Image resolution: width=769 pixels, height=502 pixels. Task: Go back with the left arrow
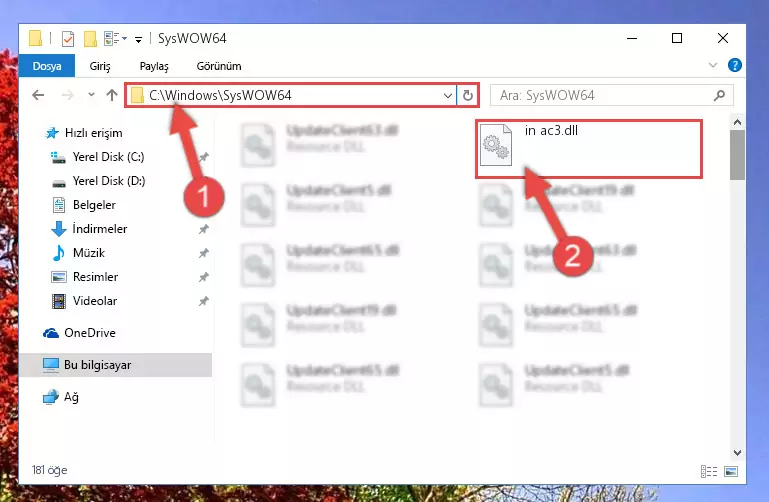point(38,95)
